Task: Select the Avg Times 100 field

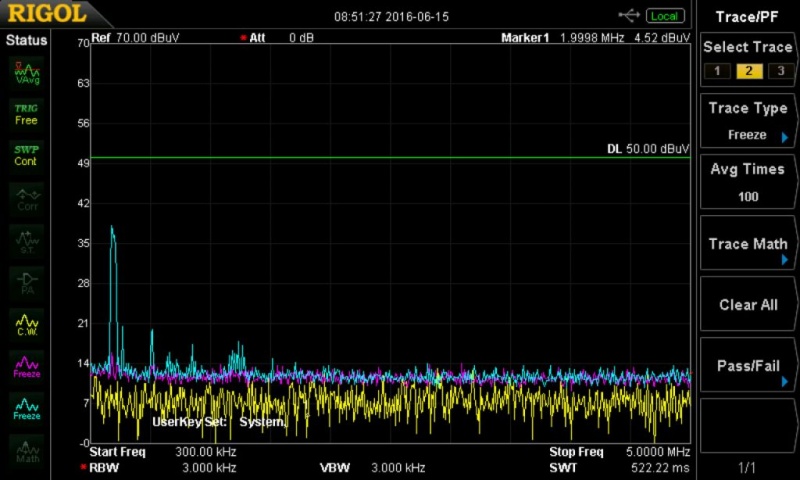Action: (748, 182)
